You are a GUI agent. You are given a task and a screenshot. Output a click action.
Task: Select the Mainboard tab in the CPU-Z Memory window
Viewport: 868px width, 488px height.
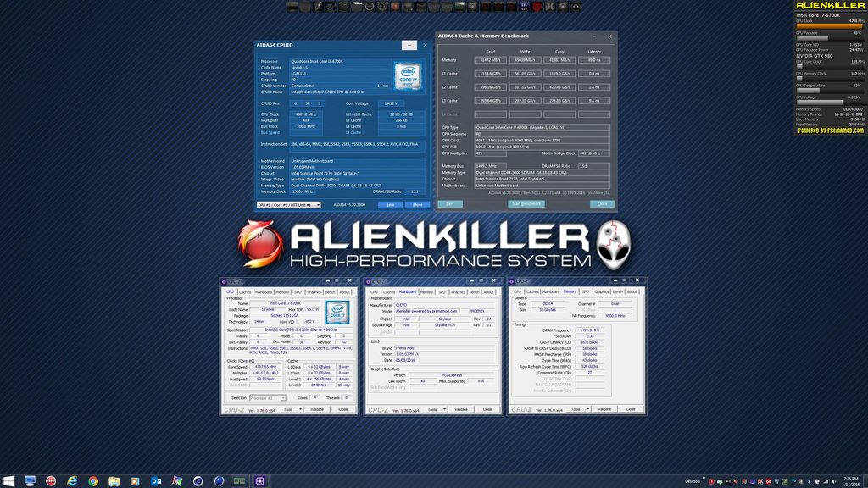coord(551,291)
